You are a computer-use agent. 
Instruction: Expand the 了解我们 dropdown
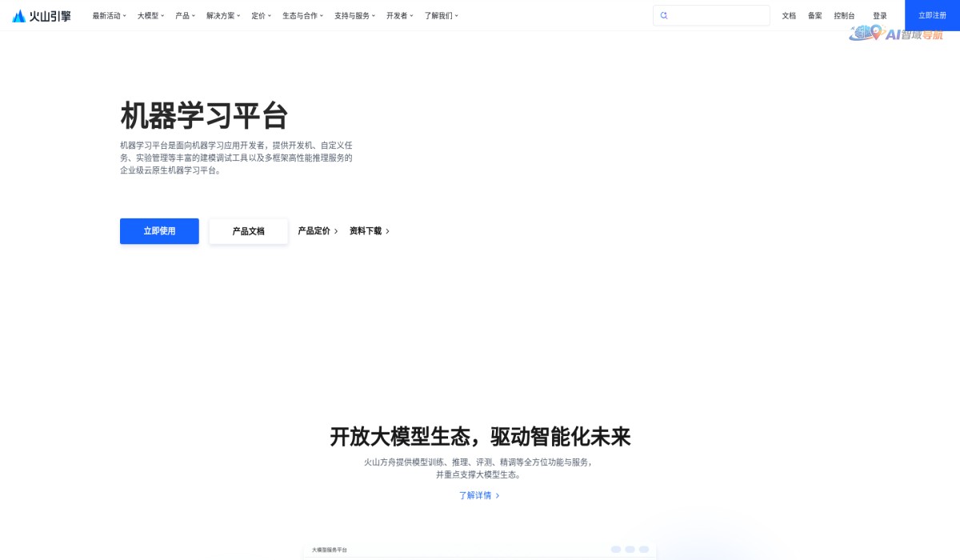440,14
